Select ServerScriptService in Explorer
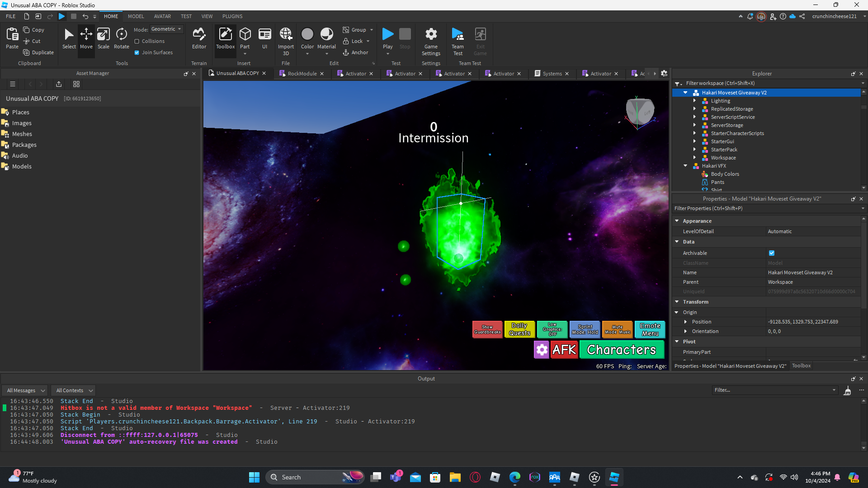 click(x=732, y=117)
